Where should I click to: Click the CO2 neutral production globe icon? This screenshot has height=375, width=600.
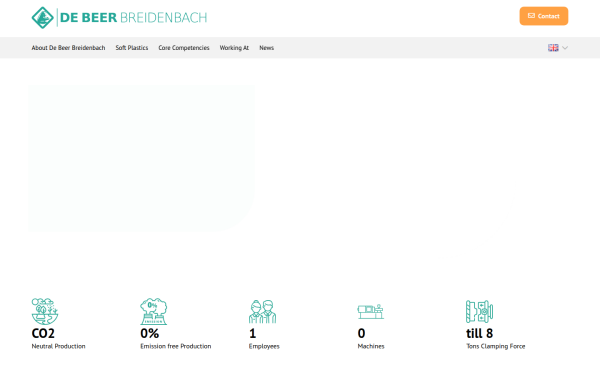(x=45, y=311)
